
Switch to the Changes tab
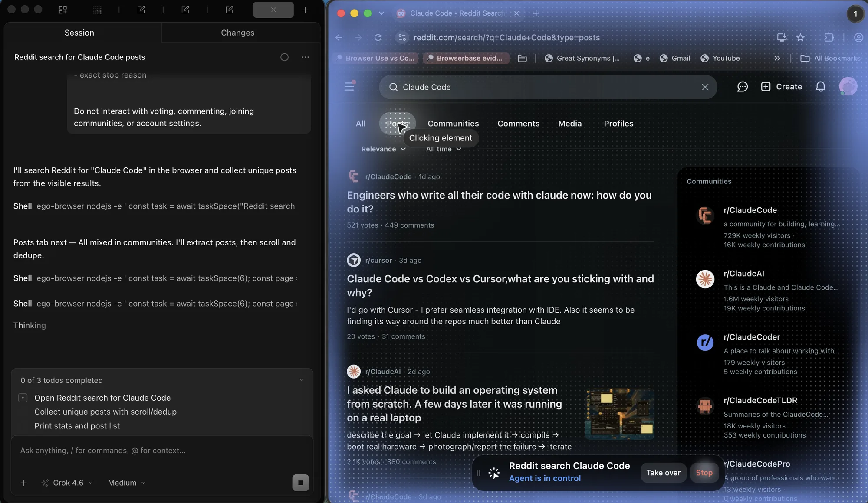(237, 33)
